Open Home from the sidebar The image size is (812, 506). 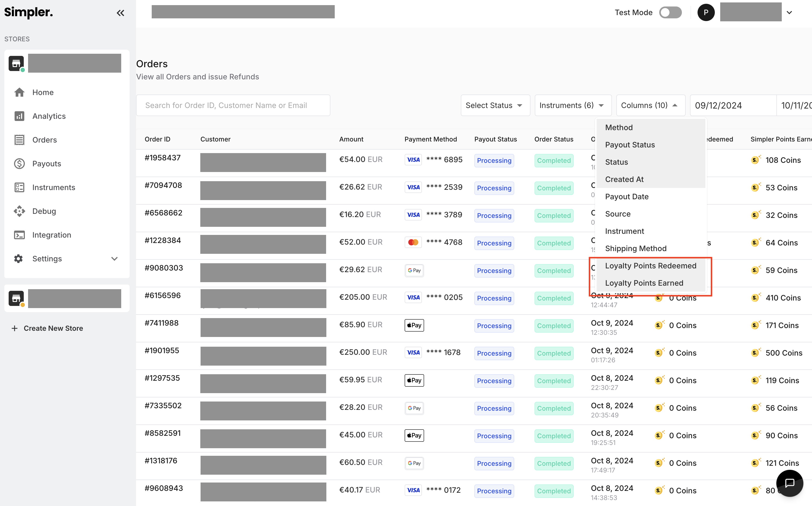coord(43,92)
